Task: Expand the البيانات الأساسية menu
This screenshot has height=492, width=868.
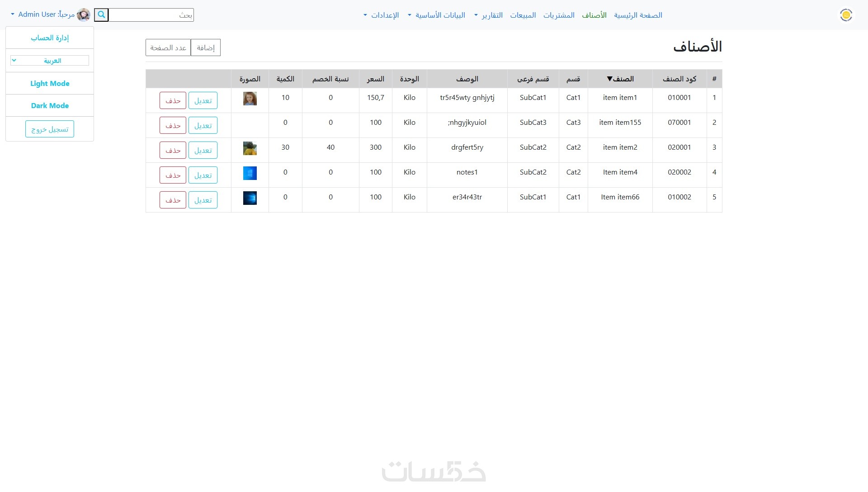Action: (x=439, y=15)
